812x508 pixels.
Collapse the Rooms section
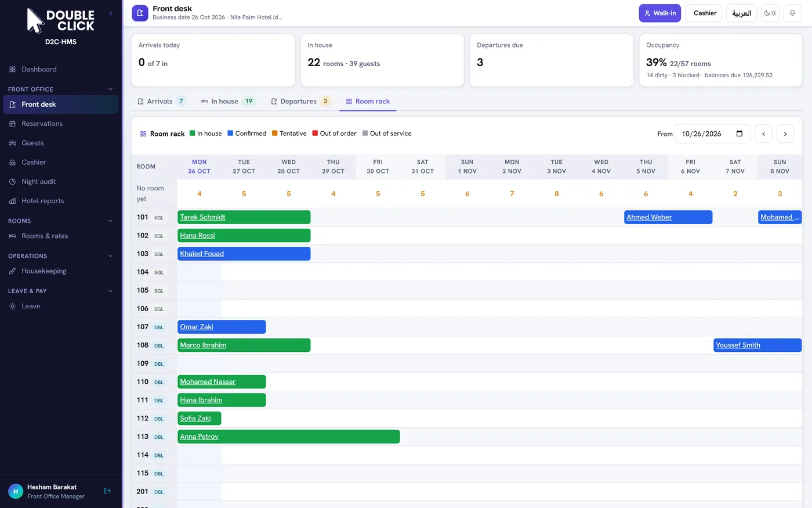point(110,221)
